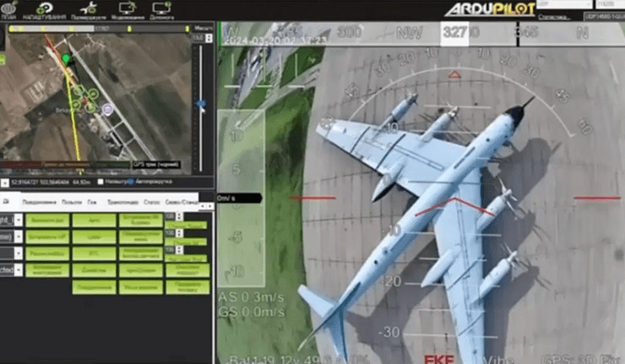Open the Моделювання simulation monitor icon
The width and height of the screenshot is (625, 364).
pyautogui.click(x=127, y=10)
